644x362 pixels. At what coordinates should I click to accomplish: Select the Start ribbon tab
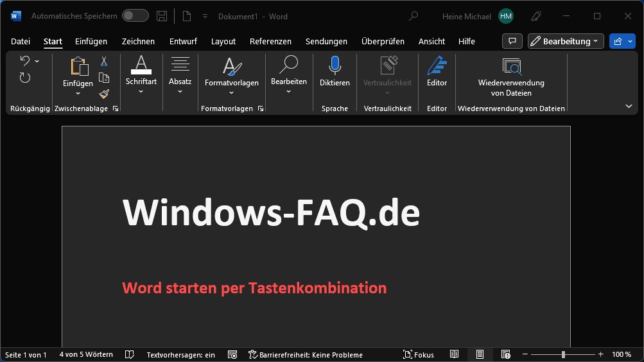tap(53, 42)
